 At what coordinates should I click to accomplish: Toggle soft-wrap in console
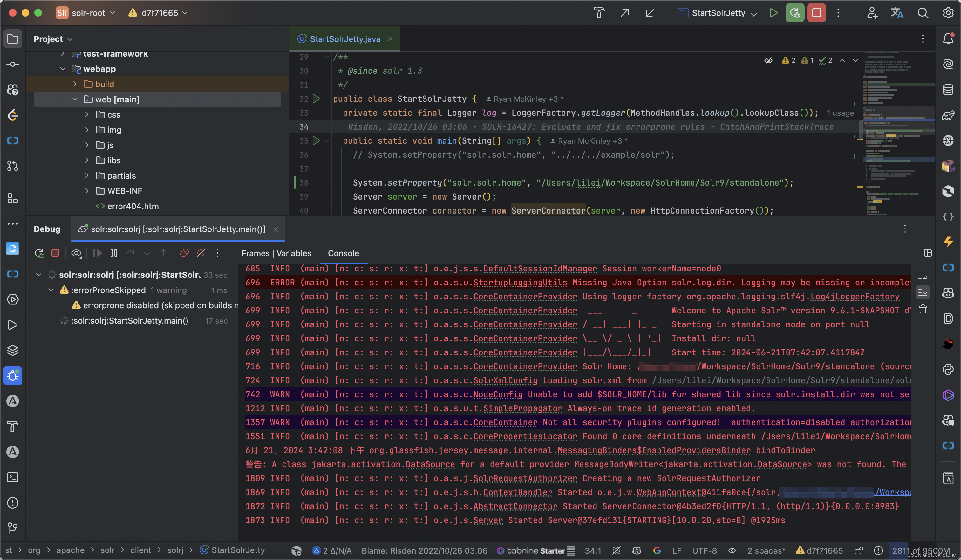pos(923,276)
